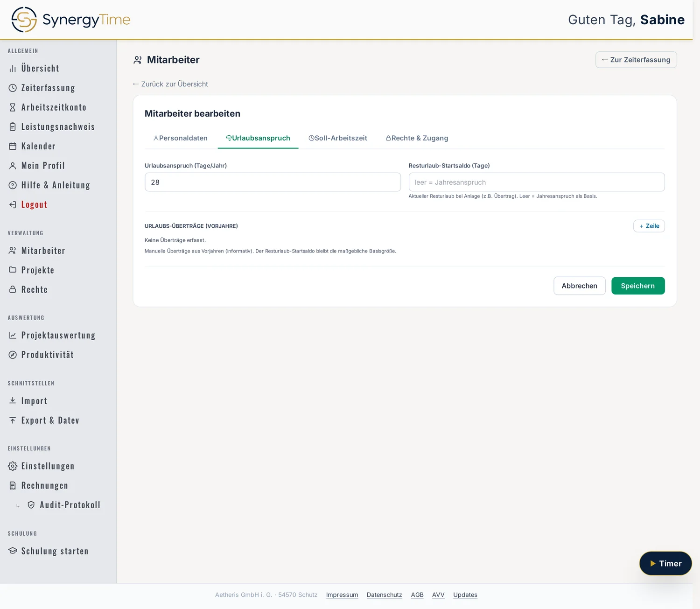This screenshot has height=609, width=700.
Task: Open the Soll-Arbeitszeit tab
Action: (x=338, y=138)
